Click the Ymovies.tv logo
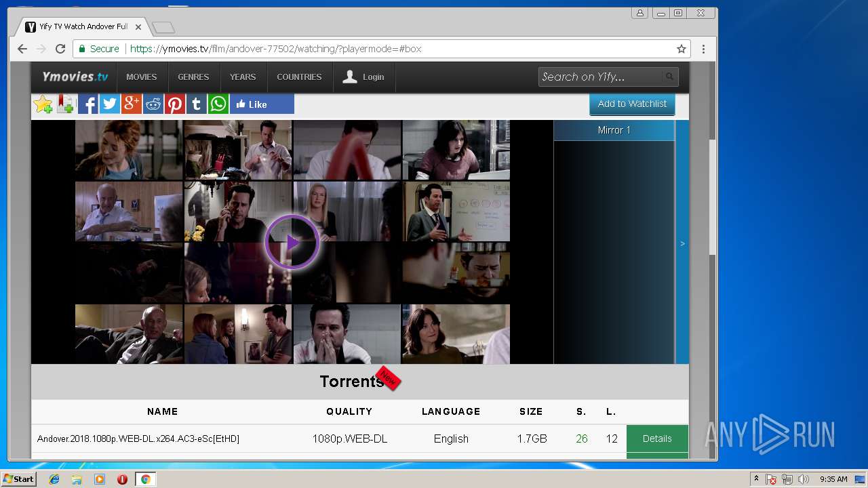Image resolution: width=868 pixels, height=488 pixels. 75,77
